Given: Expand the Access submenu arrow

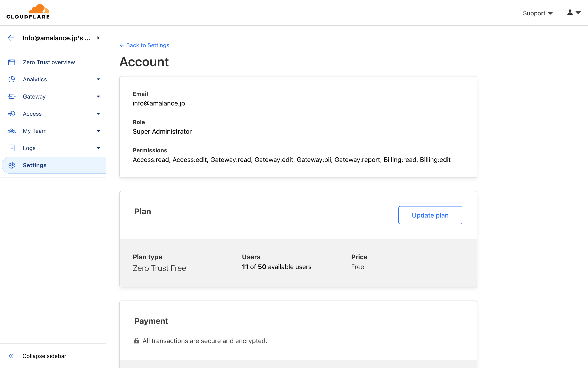Looking at the screenshot, I should (x=98, y=114).
